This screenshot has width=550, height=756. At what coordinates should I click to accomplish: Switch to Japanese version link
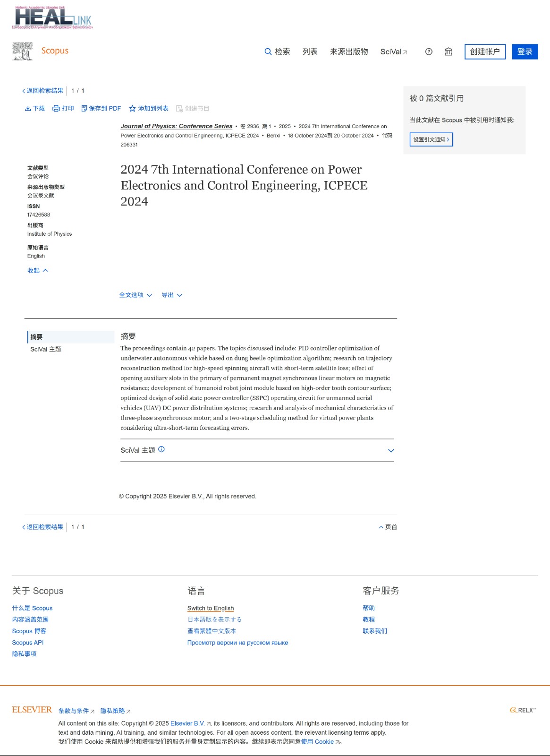click(x=214, y=619)
